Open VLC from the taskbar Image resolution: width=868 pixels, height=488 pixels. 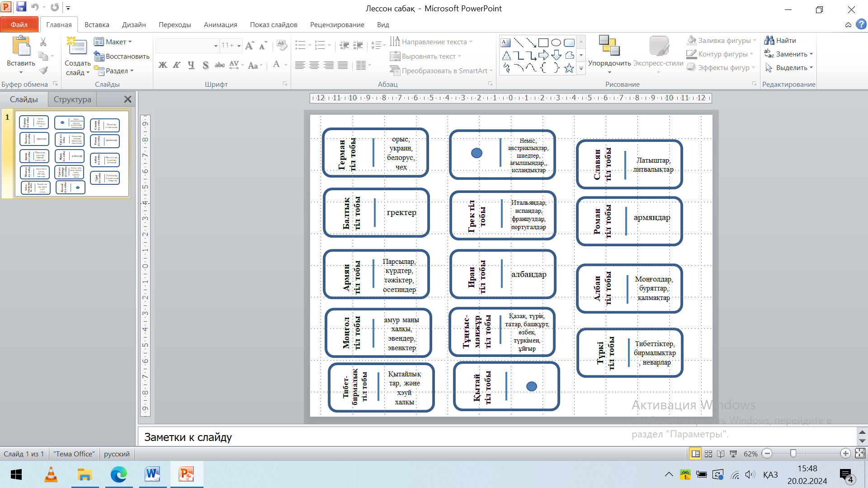51,474
